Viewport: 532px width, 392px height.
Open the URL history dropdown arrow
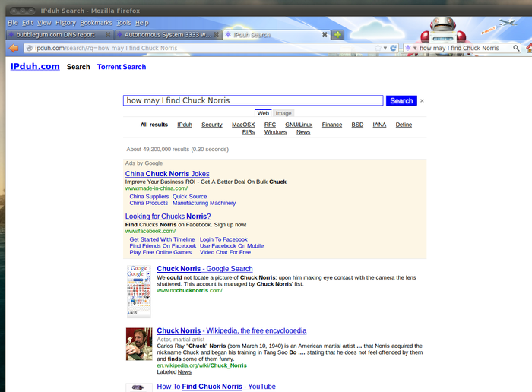click(385, 48)
